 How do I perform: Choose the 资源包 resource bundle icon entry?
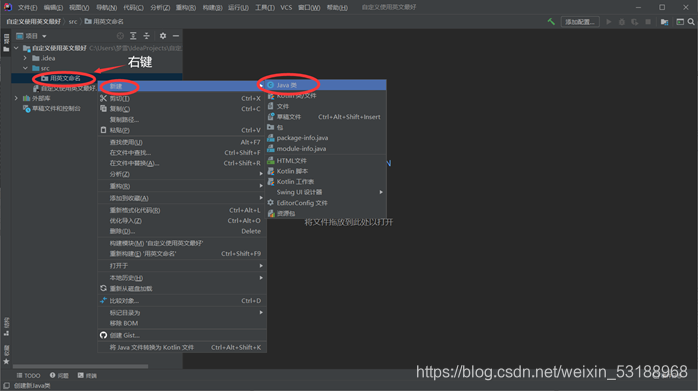tap(271, 214)
